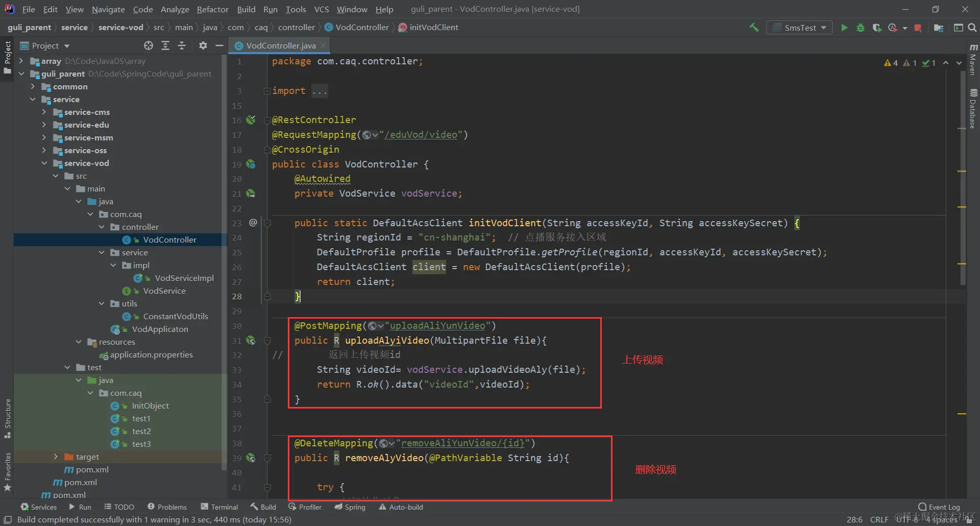Viewport: 980px width, 526px height.
Task: Open the Terminal tool window
Action: click(x=219, y=507)
